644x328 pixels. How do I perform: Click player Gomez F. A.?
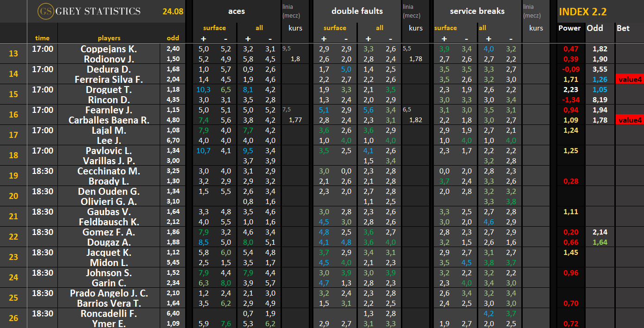point(109,232)
